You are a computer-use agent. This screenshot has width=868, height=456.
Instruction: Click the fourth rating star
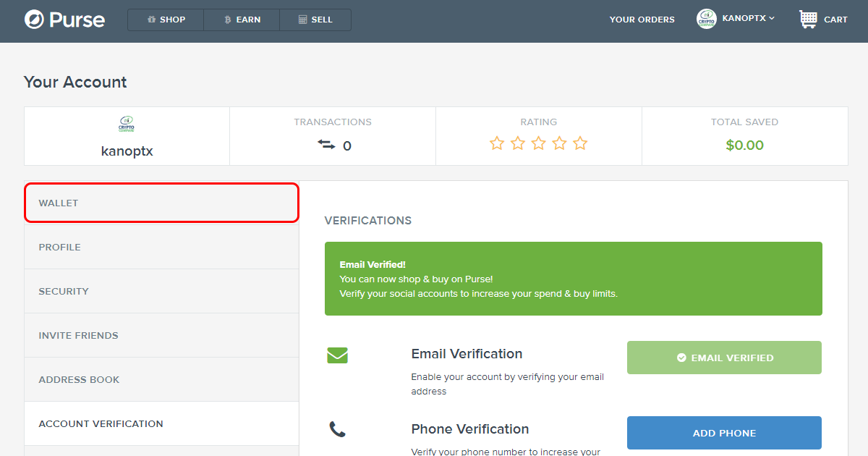tap(559, 143)
